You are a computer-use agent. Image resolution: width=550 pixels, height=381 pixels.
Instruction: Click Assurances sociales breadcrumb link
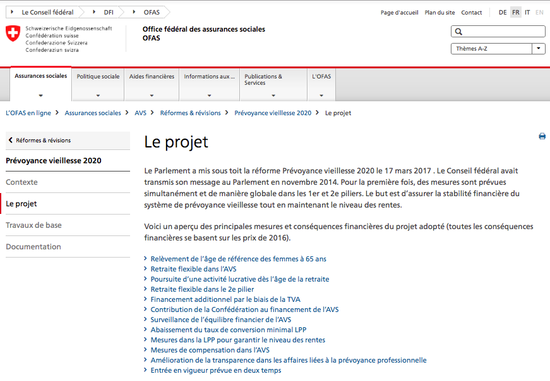(x=93, y=113)
